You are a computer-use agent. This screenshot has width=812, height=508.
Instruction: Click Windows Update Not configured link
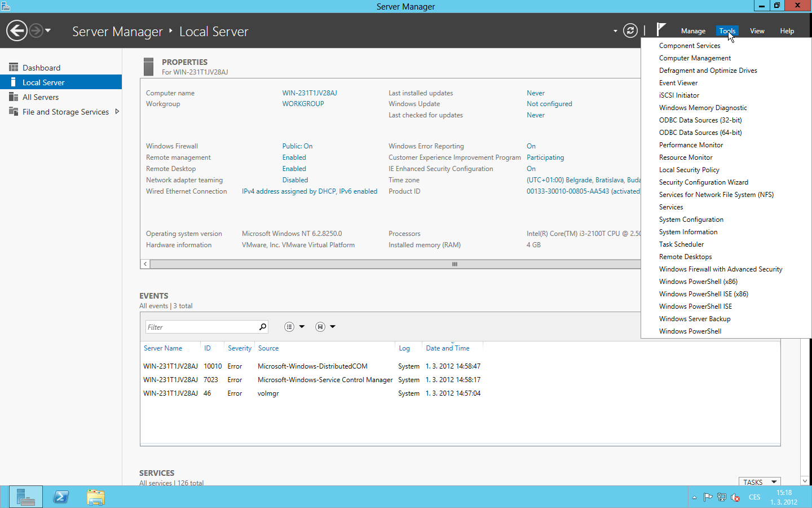point(549,104)
